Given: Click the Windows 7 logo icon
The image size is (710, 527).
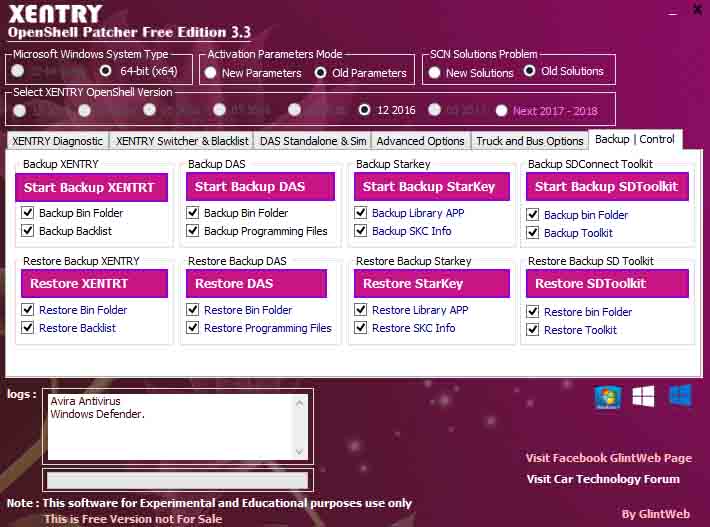Looking at the screenshot, I should (607, 397).
